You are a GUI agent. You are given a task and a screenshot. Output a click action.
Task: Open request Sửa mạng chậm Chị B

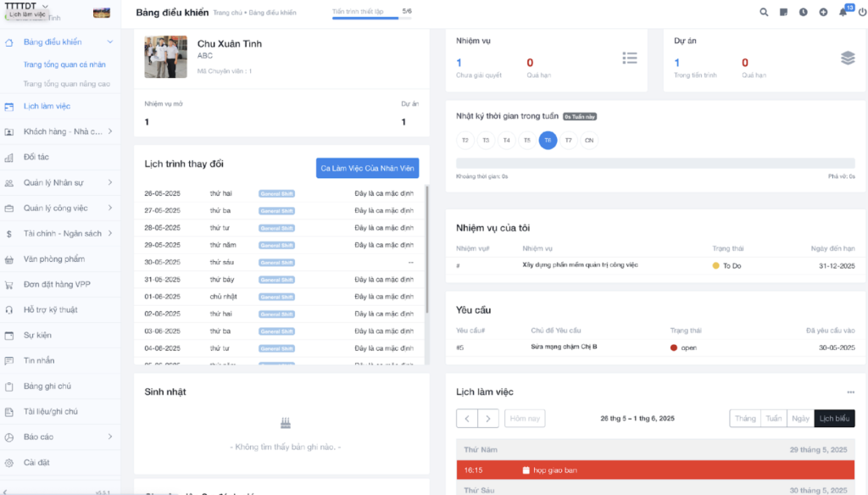tap(564, 348)
